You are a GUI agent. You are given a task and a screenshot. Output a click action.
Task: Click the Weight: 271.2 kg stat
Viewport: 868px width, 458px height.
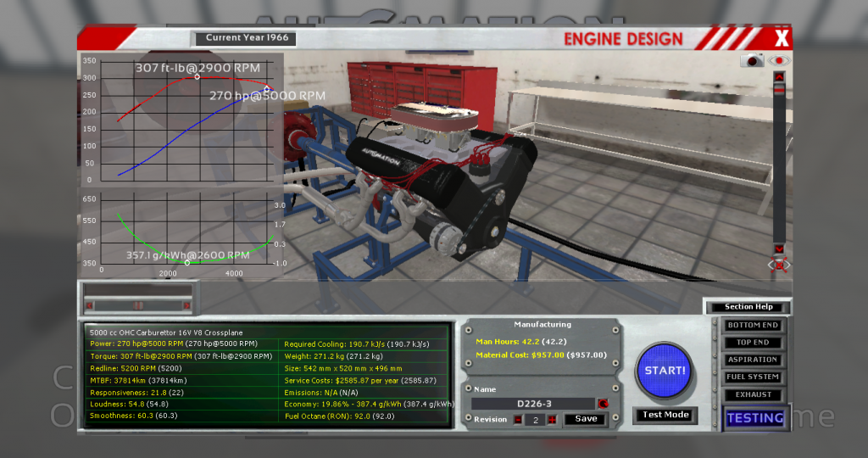333,356
